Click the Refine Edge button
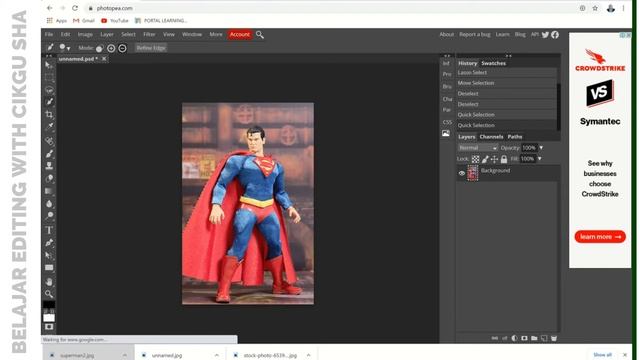Viewport: 640px width, 360px height. click(151, 48)
